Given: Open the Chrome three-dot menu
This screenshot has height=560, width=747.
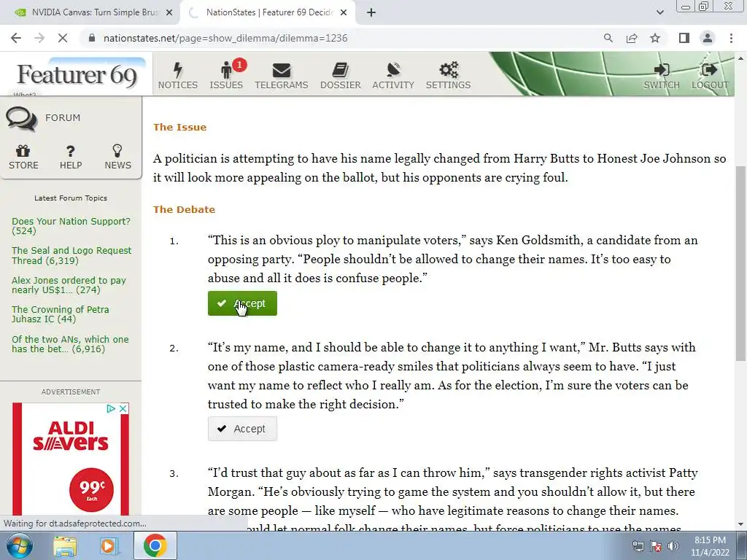Looking at the screenshot, I should 731,38.
